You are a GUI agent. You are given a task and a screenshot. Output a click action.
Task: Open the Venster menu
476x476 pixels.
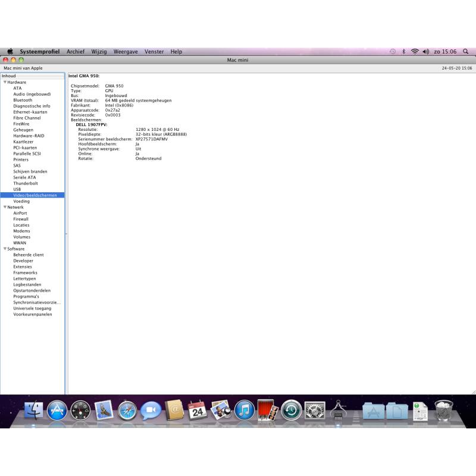pos(154,52)
